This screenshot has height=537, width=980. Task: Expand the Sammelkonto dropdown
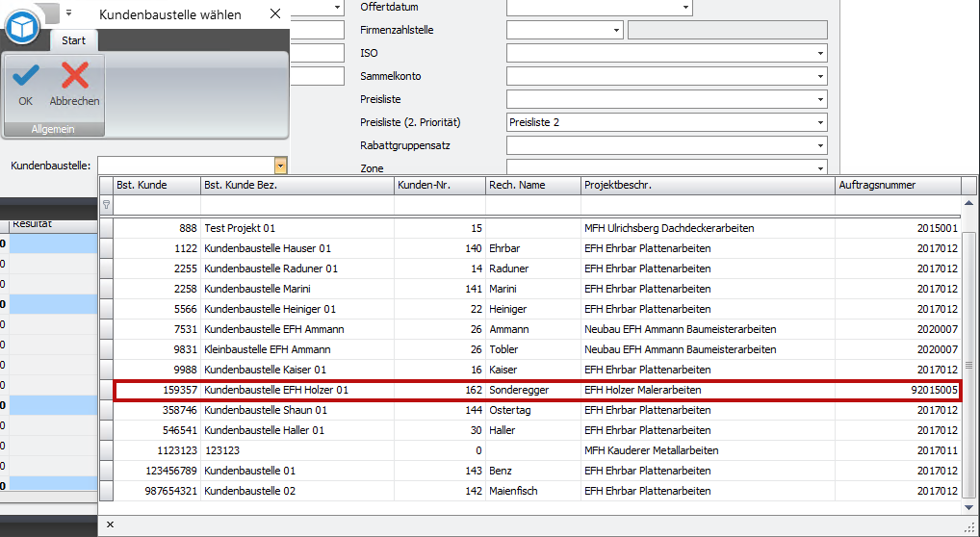coord(820,76)
